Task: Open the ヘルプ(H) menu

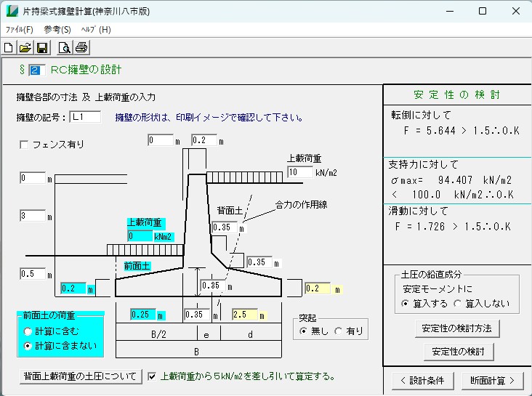Action: (95, 30)
